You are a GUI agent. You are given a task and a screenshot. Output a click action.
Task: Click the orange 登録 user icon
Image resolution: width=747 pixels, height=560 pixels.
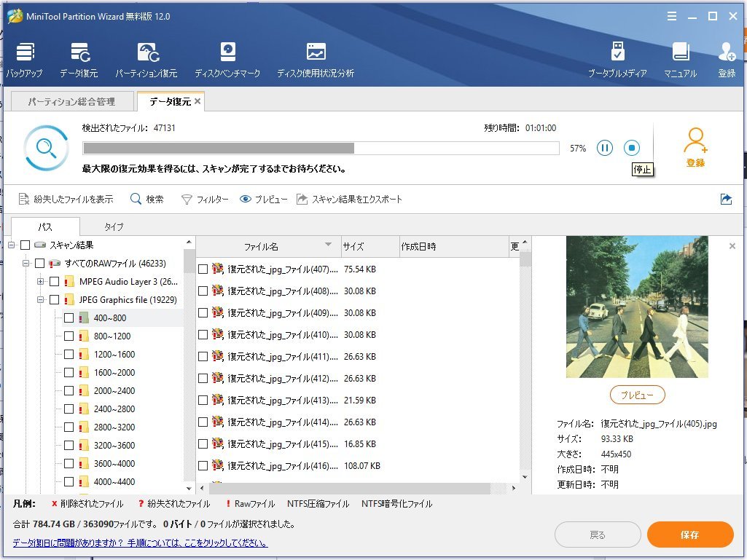click(x=695, y=147)
